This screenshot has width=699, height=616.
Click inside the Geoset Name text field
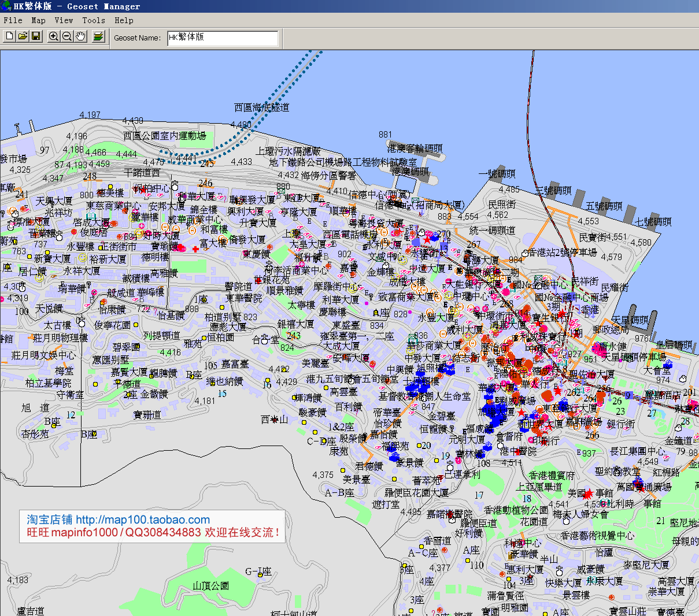(x=223, y=38)
